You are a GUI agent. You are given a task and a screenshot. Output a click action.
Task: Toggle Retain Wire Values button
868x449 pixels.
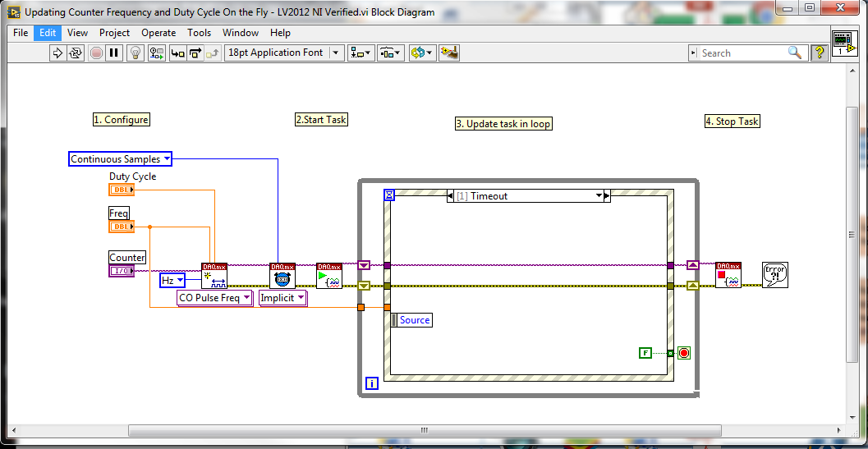click(x=157, y=53)
